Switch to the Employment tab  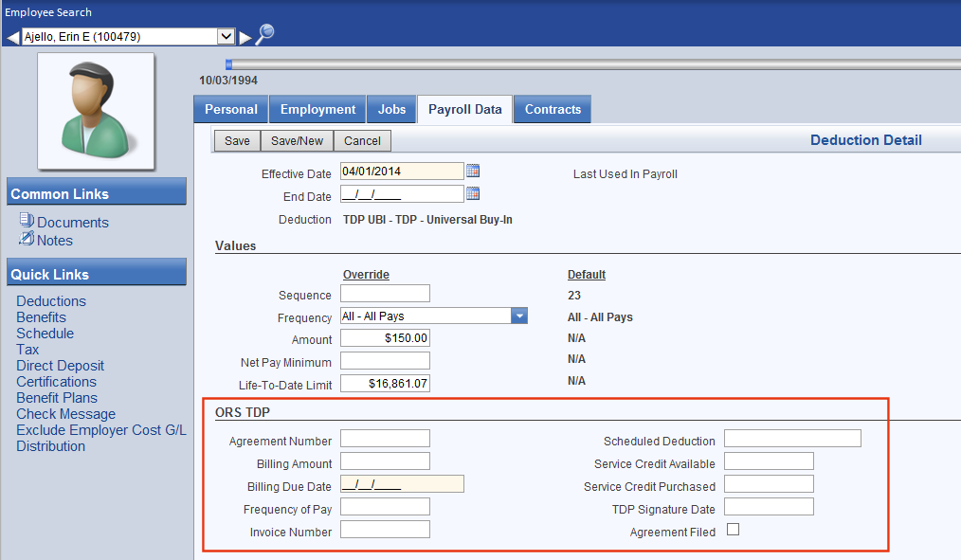[317, 109]
